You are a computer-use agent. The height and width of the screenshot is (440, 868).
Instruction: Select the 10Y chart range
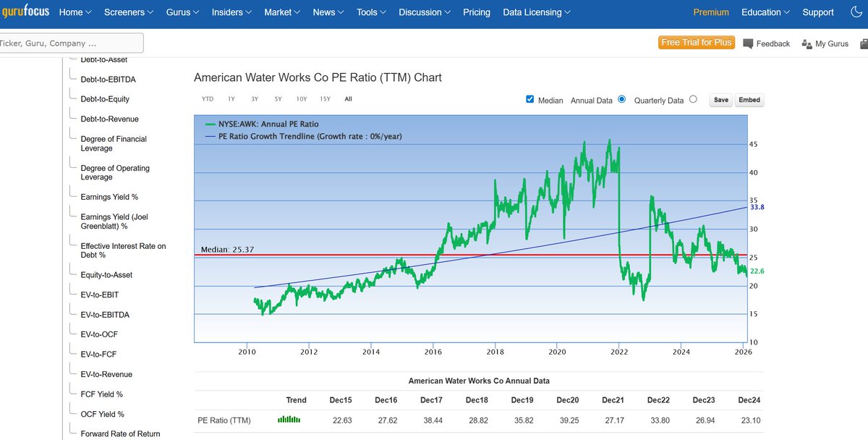click(302, 99)
